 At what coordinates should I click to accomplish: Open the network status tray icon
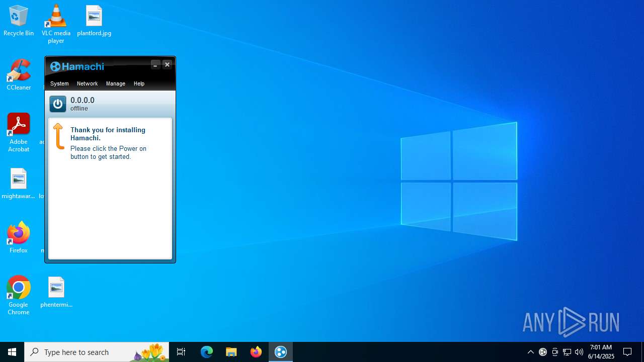pyautogui.click(x=567, y=352)
